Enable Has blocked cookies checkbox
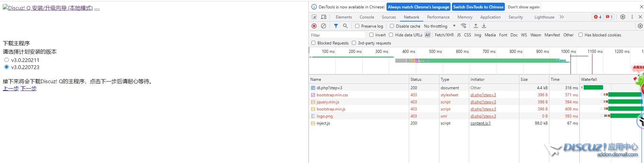This screenshot has width=644, height=163. (581, 35)
